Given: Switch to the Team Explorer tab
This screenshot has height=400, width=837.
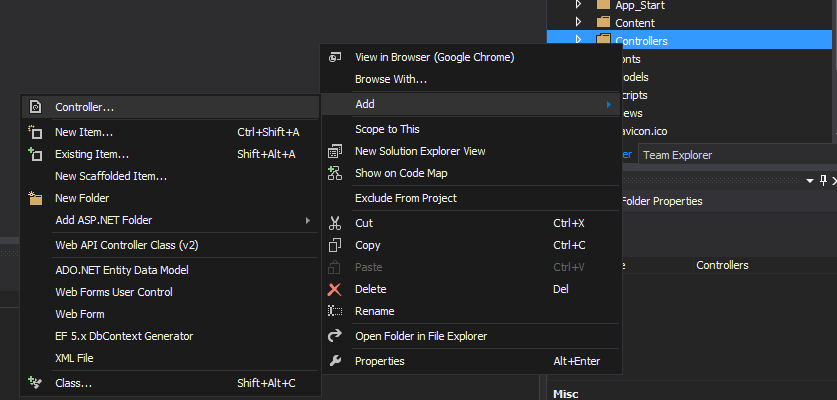Looking at the screenshot, I should click(x=677, y=155).
